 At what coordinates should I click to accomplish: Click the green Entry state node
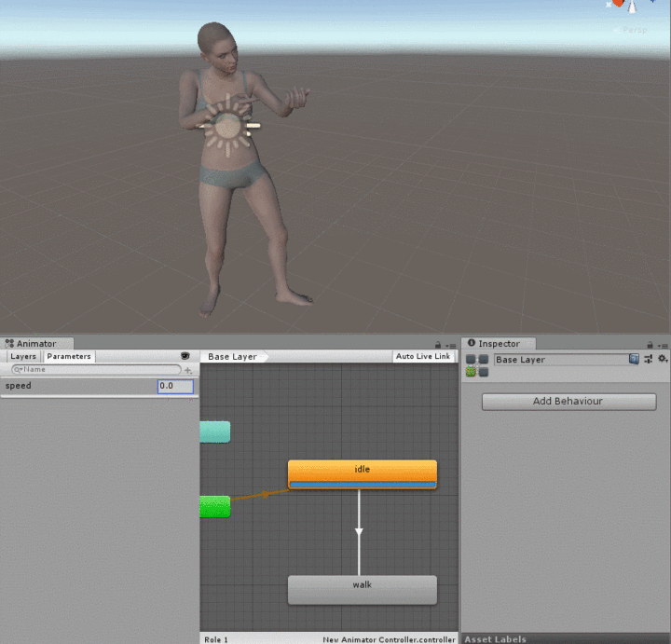[215, 506]
